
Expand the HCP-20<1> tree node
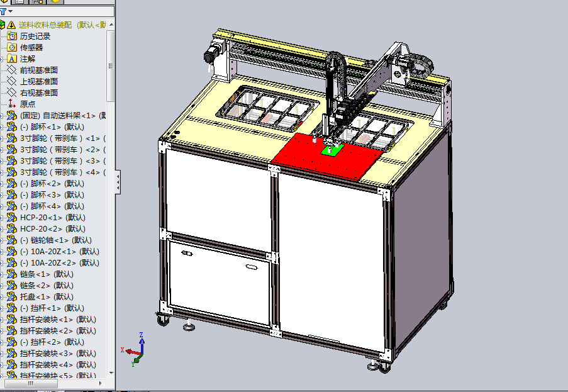coord(1,218)
